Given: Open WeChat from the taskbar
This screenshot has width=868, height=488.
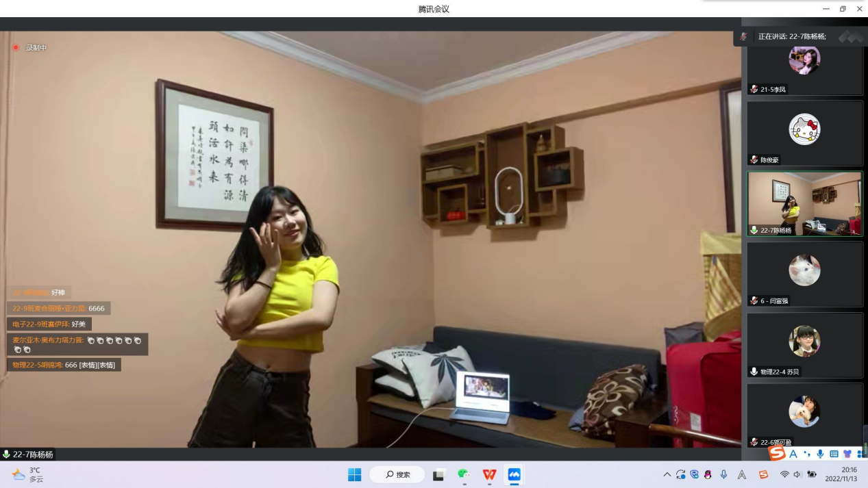Looking at the screenshot, I should pos(464,474).
